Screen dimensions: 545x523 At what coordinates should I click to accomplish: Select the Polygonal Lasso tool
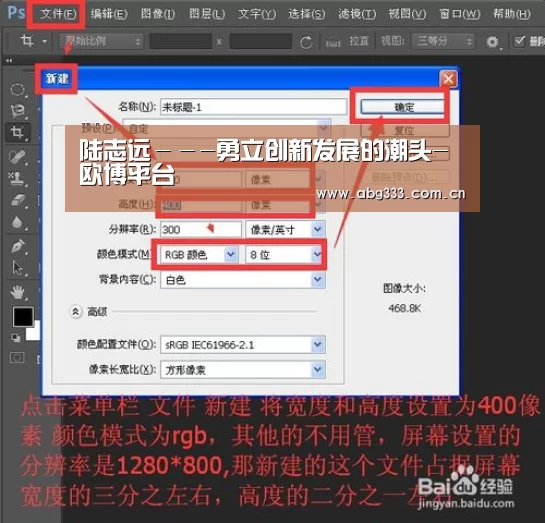point(17,111)
